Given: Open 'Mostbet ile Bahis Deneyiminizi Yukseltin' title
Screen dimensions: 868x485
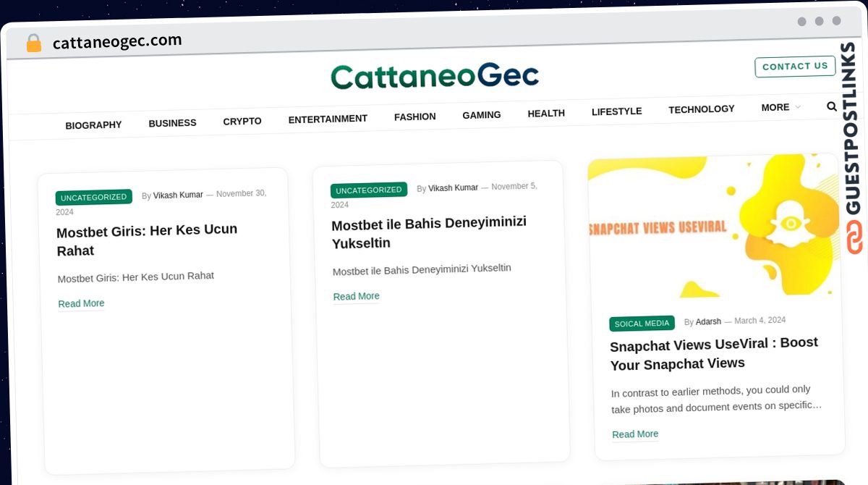Looking at the screenshot, I should pos(429,232).
